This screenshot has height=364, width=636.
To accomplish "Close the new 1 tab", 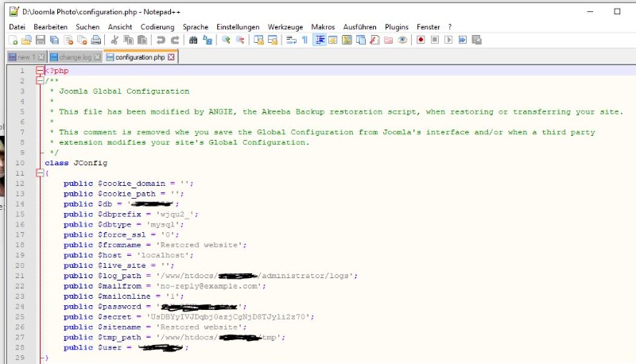I will click(x=41, y=57).
